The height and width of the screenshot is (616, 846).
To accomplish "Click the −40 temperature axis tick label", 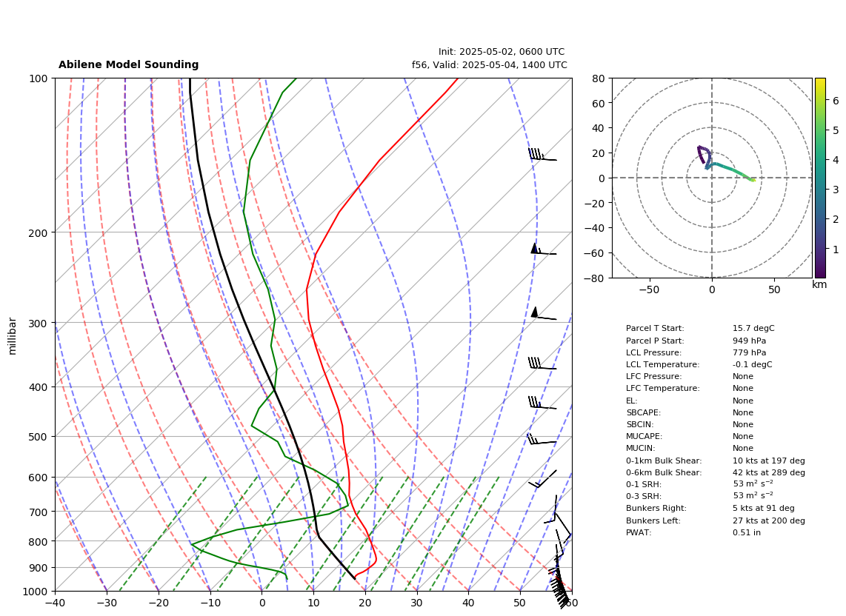I will [55, 603].
